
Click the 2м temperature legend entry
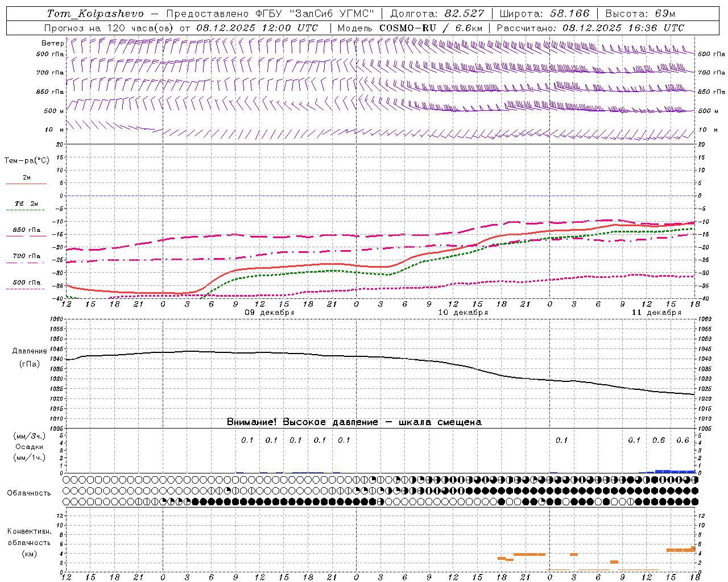[27, 178]
